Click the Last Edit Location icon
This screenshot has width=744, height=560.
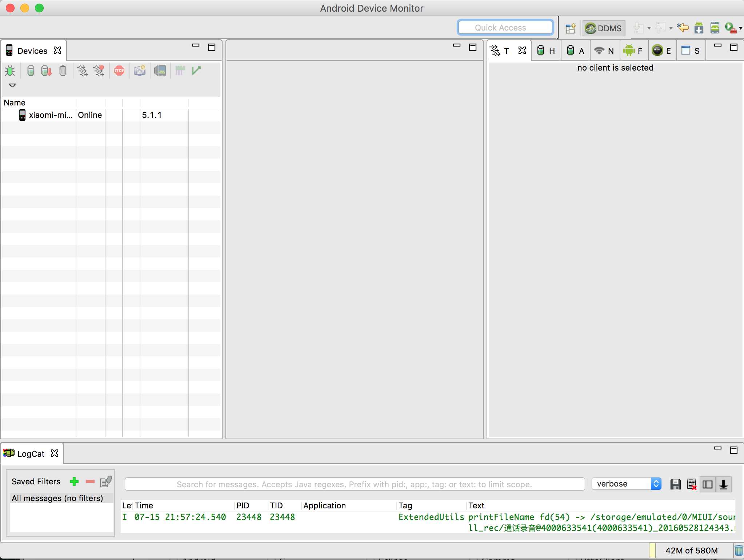(683, 28)
